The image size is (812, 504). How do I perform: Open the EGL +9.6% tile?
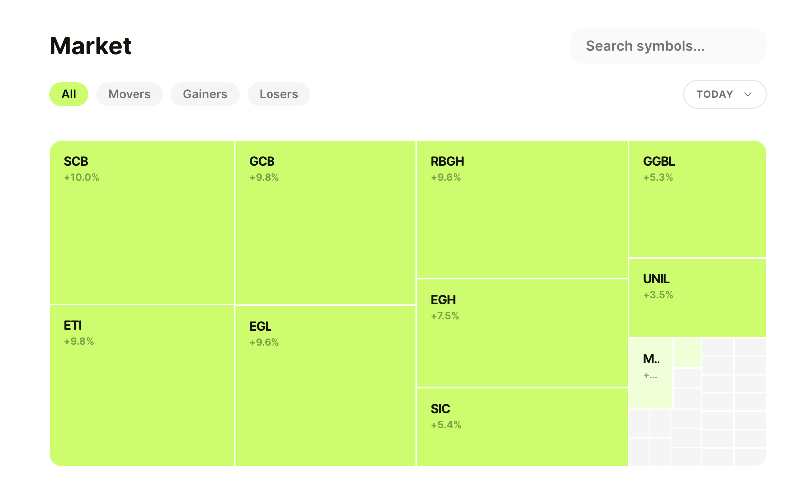[325, 385]
